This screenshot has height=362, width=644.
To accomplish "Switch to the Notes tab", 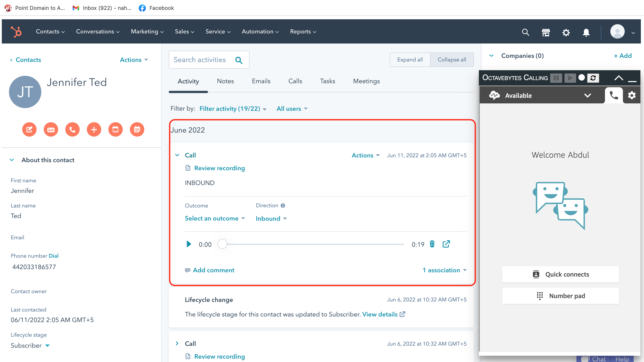I will click(225, 81).
